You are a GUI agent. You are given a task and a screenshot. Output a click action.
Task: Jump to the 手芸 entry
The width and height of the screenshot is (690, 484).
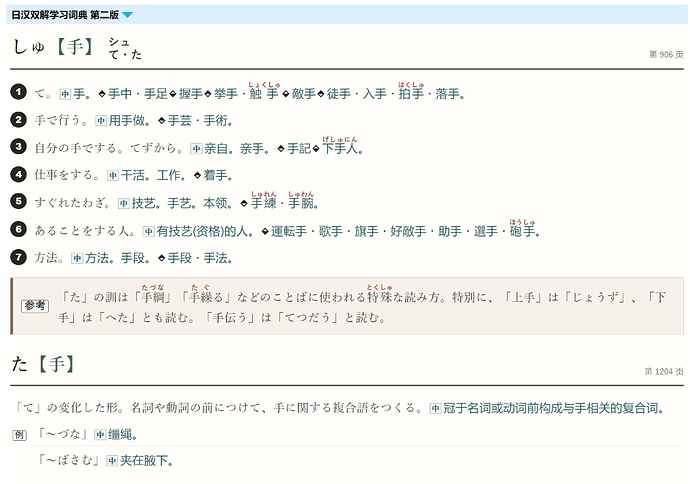pos(180,121)
